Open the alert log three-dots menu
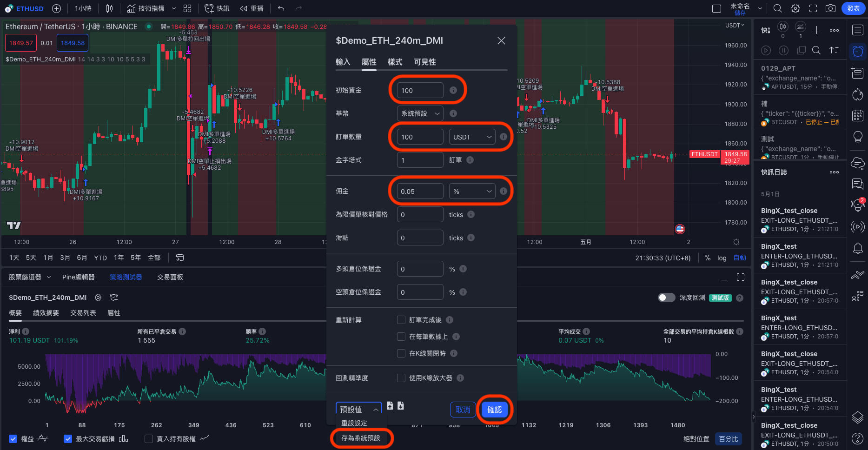Screen dimensions: 868x450 tap(835, 172)
